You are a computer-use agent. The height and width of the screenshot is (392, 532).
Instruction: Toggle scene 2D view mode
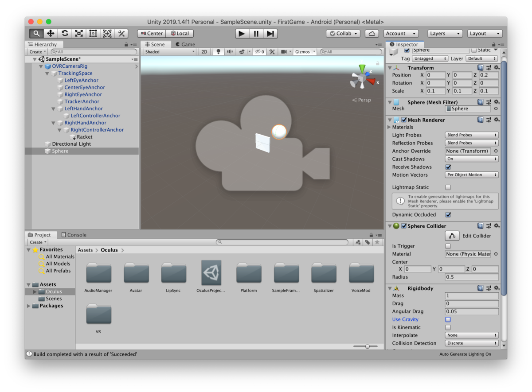point(204,52)
